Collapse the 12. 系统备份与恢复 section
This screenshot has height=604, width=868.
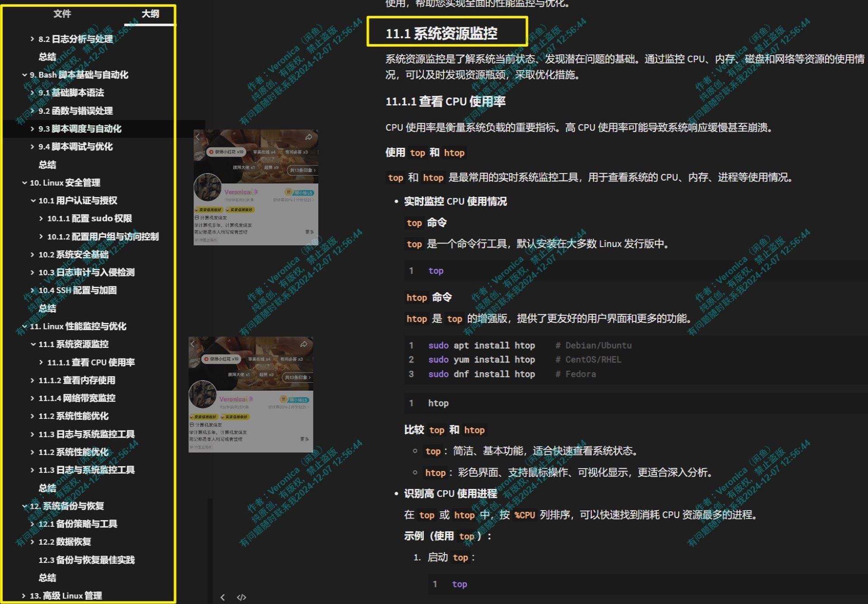24,506
